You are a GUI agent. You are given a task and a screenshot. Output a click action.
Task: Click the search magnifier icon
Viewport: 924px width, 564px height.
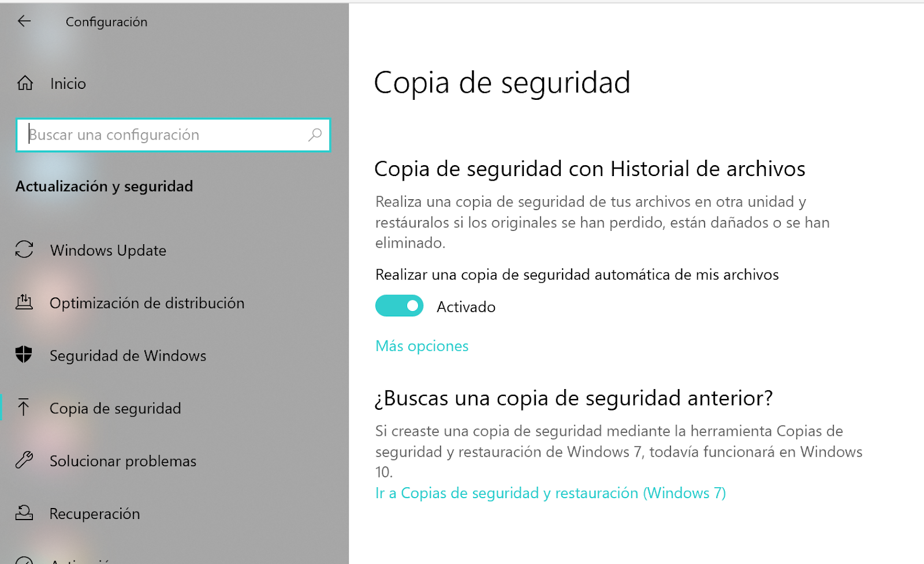coord(315,135)
